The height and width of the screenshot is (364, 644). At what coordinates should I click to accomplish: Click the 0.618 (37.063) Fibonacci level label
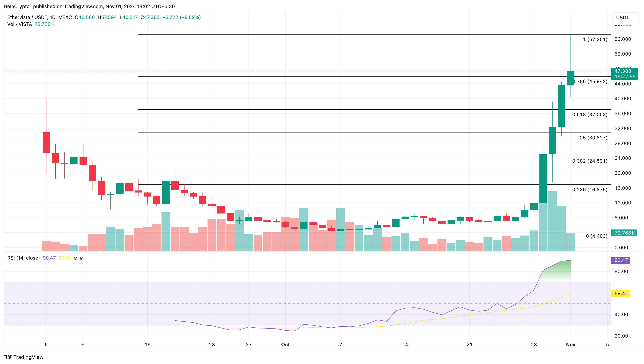(589, 115)
